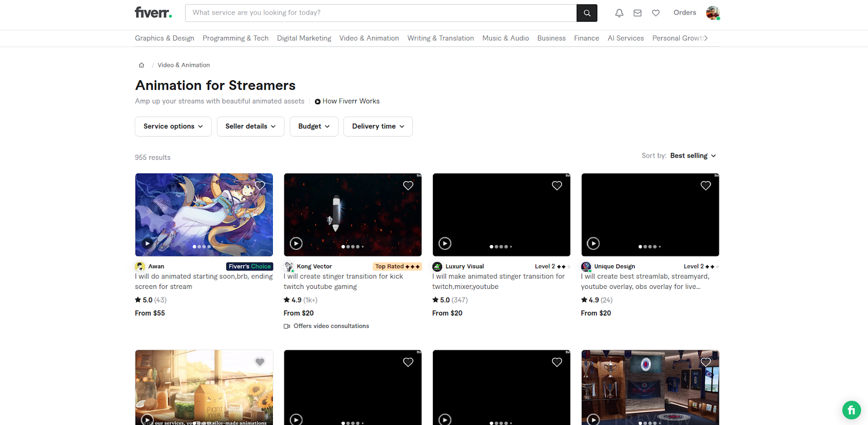Click Top Rated badge on Kong Vector

tap(397, 267)
